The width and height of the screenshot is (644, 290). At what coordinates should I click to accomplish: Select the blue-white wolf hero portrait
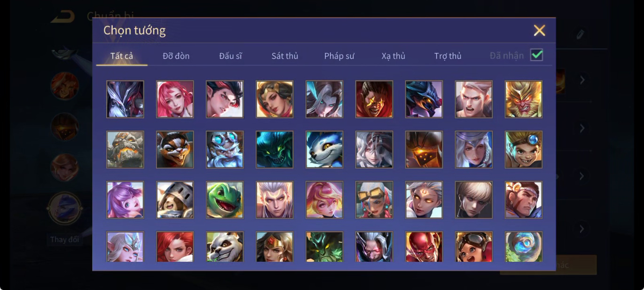click(324, 149)
